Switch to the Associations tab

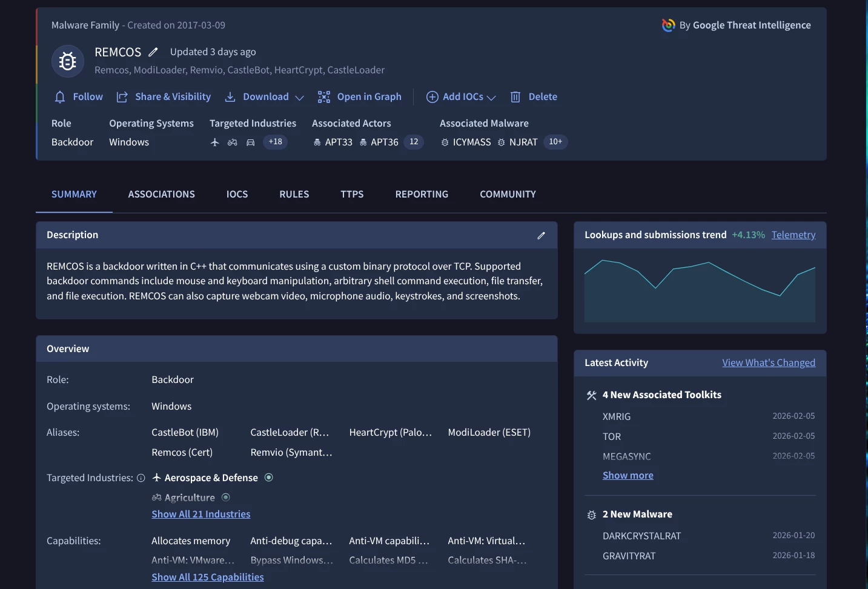(x=162, y=195)
